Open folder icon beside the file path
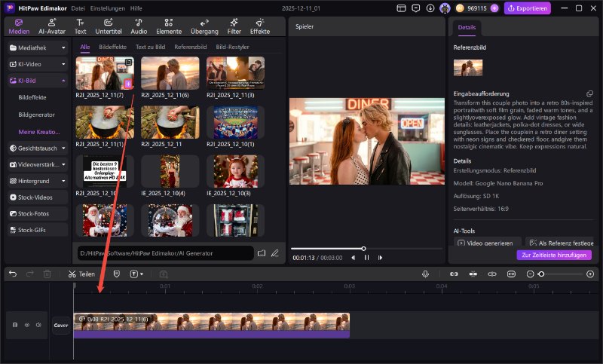Screen dimensions: 603x364 (262, 252)
